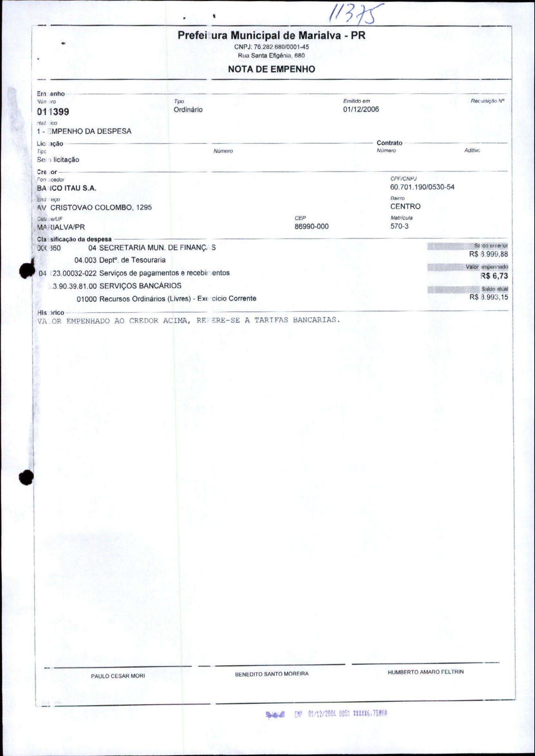
Task: Click the address AV CRISTOVAO COLOMBO, 1295
Action: coord(94,208)
